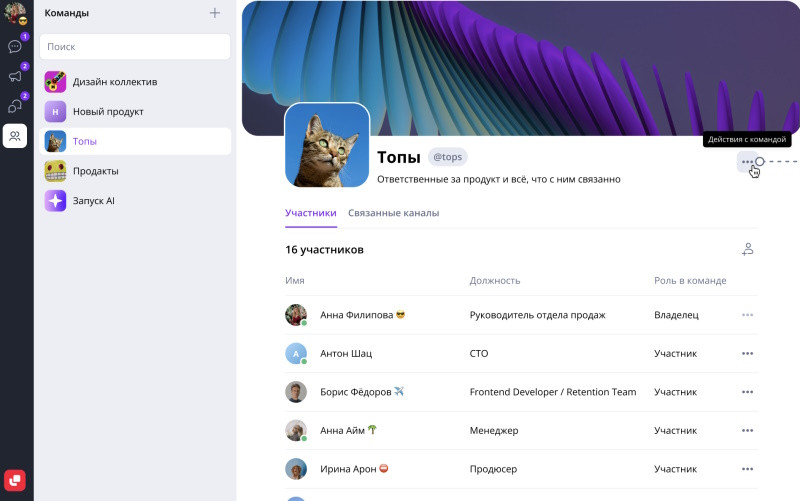
Task: Open the options menu for Ирина Арон
Action: [x=747, y=469]
